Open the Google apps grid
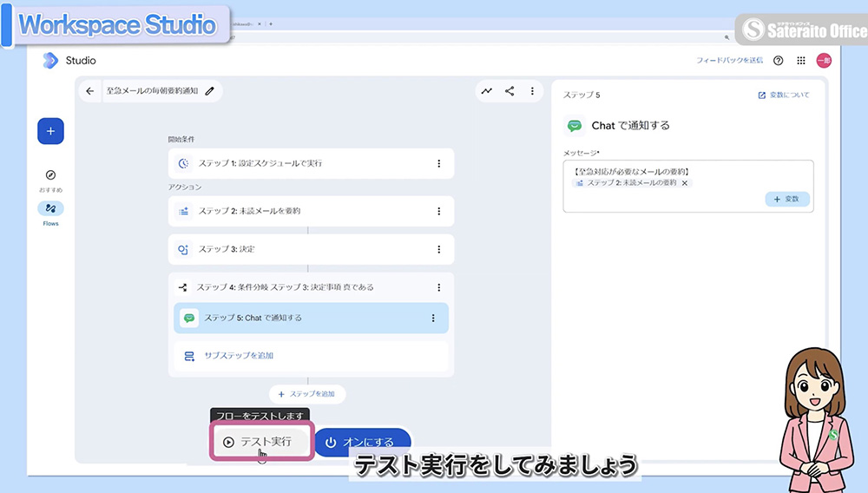The width and height of the screenshot is (868, 493). (x=801, y=60)
